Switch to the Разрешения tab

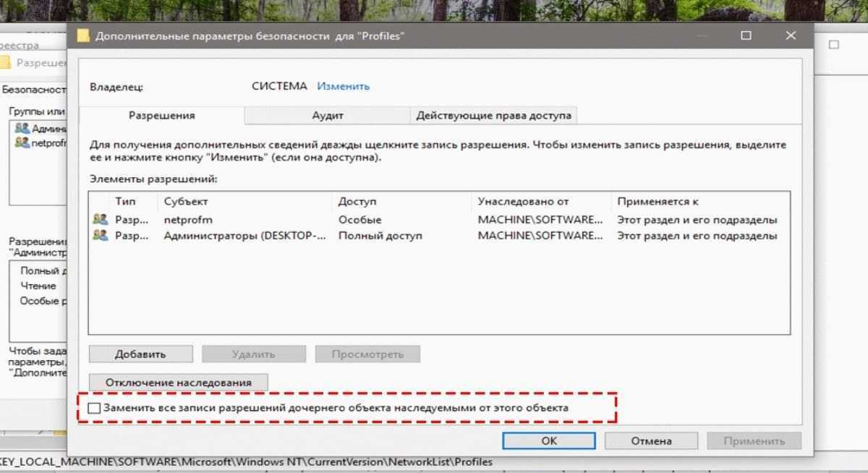pos(161,115)
